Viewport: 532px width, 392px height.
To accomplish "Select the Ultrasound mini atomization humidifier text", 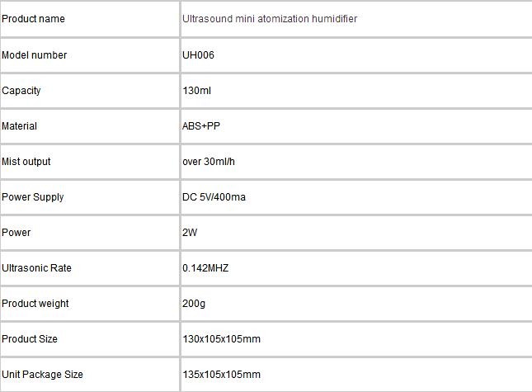I will point(270,19).
